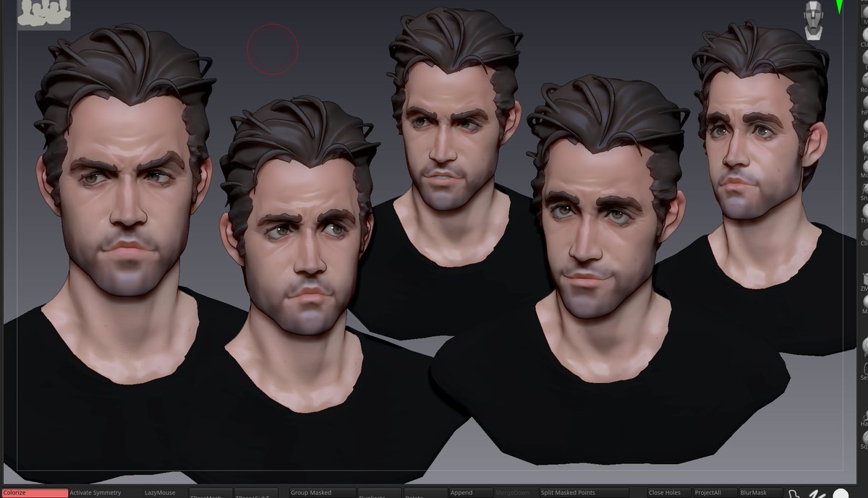Enable Activate Symmetry
This screenshot has height=498, width=868.
pos(95,493)
